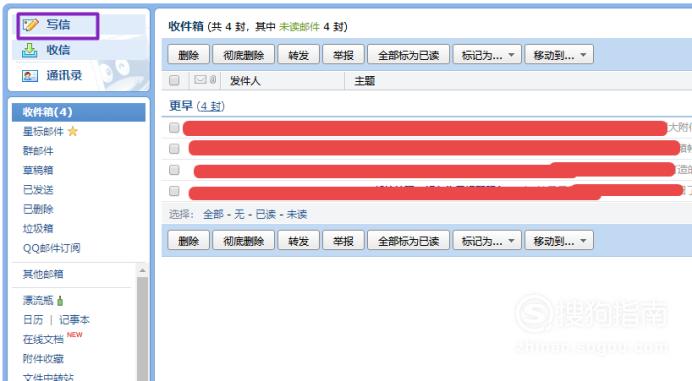Choose 未读 in the selection row
This screenshot has width=692, height=381.
(297, 215)
